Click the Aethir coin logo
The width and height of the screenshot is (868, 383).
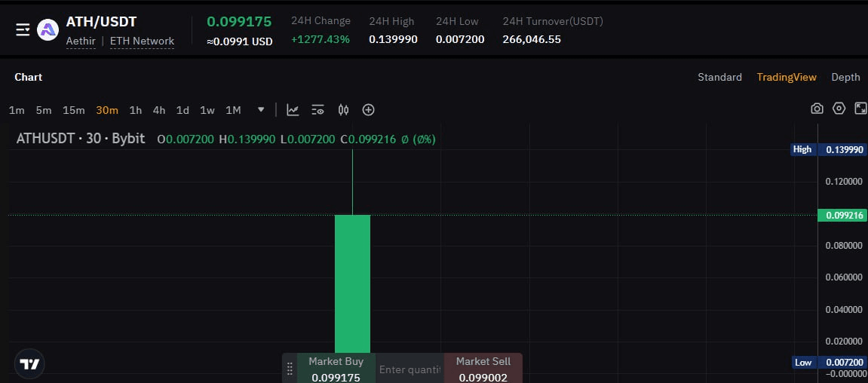pos(48,30)
